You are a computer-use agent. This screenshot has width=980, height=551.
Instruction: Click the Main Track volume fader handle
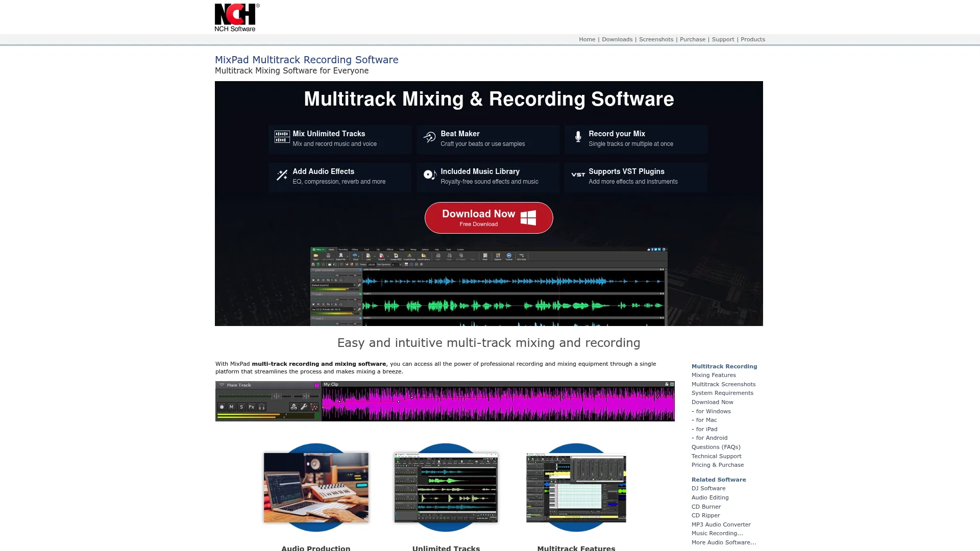tap(276, 396)
